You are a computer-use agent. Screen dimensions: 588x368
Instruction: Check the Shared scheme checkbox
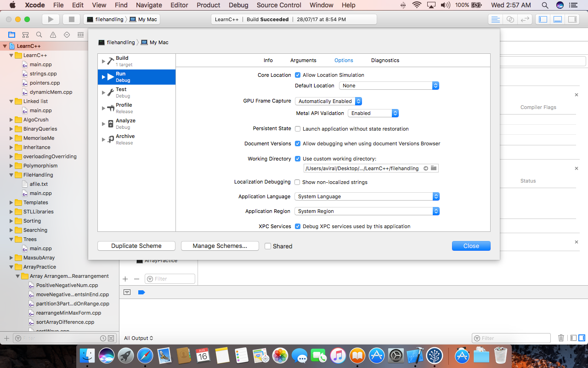tap(268, 246)
